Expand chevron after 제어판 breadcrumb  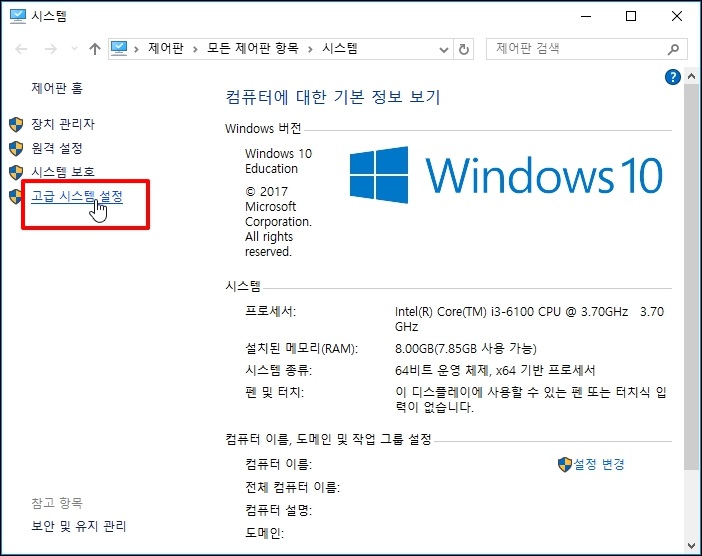point(195,49)
